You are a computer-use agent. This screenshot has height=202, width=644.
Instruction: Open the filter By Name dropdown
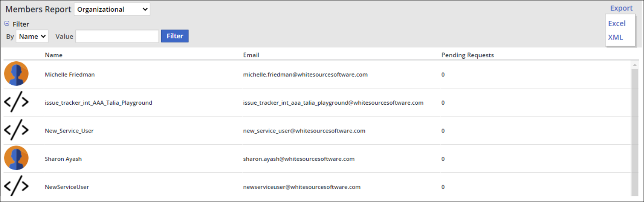32,36
